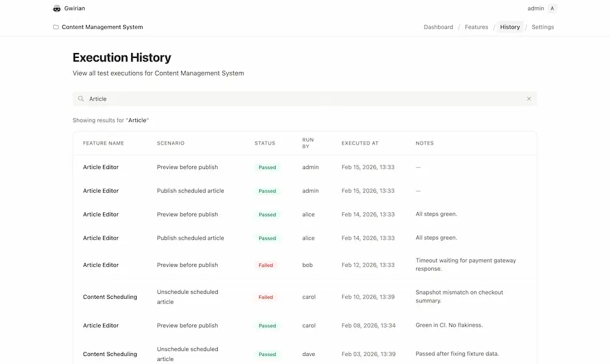This screenshot has width=610, height=364.
Task: Sort by the Status column header
Action: coord(265,143)
